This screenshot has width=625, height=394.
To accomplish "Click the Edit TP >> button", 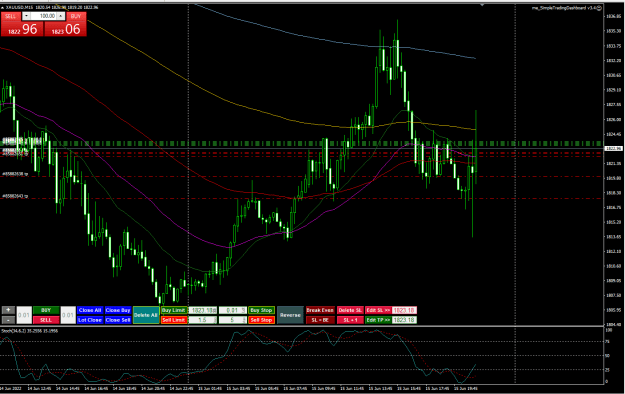I will [378, 320].
